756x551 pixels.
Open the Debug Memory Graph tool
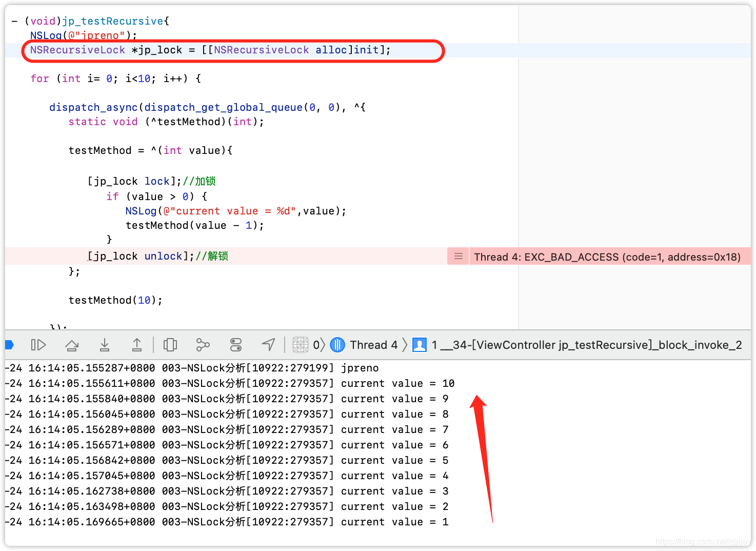(x=203, y=345)
